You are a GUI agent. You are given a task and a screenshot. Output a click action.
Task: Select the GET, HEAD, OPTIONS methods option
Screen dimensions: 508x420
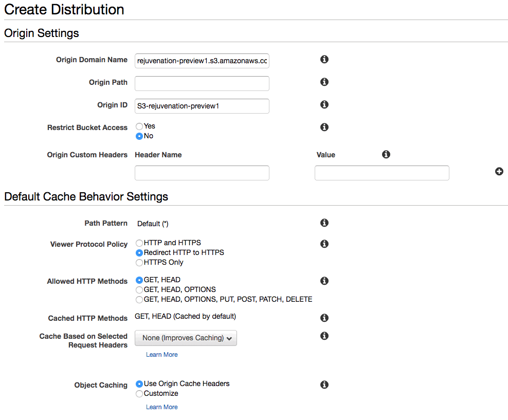point(139,290)
